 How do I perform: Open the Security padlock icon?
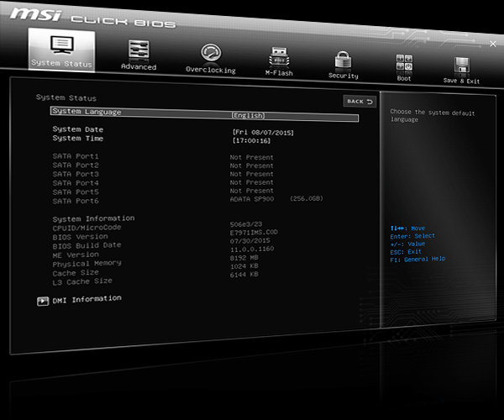[342, 60]
